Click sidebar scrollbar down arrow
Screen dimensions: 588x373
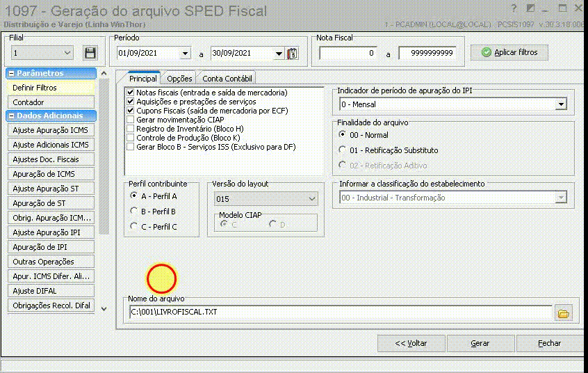pos(104,309)
